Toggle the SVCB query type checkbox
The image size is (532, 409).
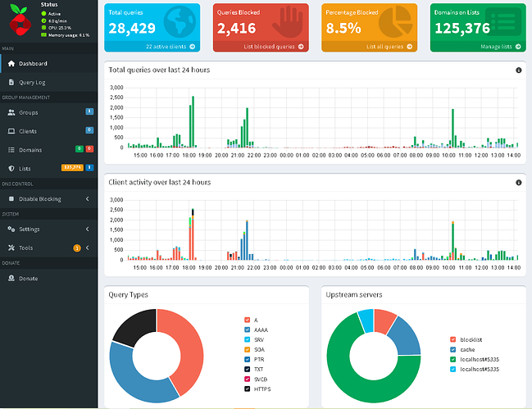click(x=247, y=379)
